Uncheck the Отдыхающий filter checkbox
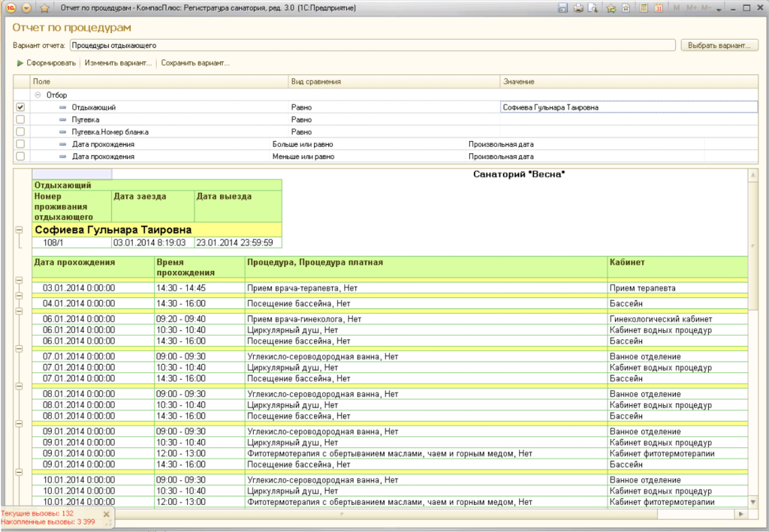This screenshot has width=769, height=532. [20, 107]
